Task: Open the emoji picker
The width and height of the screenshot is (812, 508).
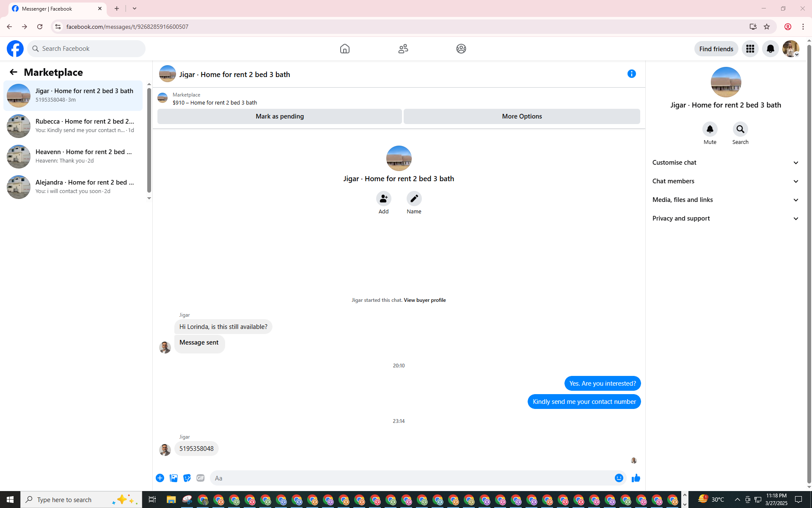Action: coord(619,478)
